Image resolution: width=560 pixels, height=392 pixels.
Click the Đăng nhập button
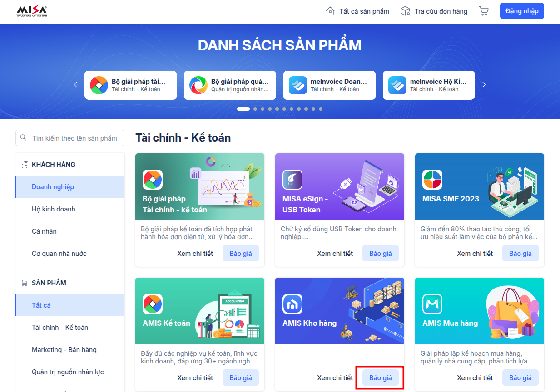[x=522, y=11]
